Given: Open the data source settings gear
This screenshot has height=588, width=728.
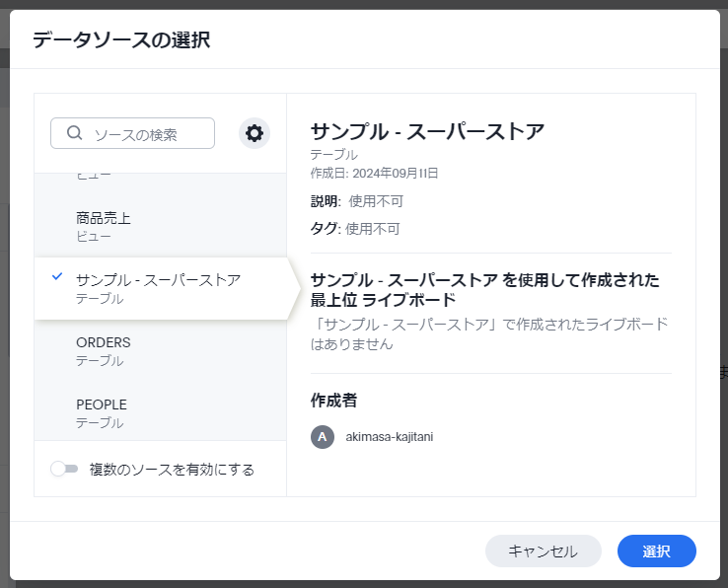Looking at the screenshot, I should [255, 133].
